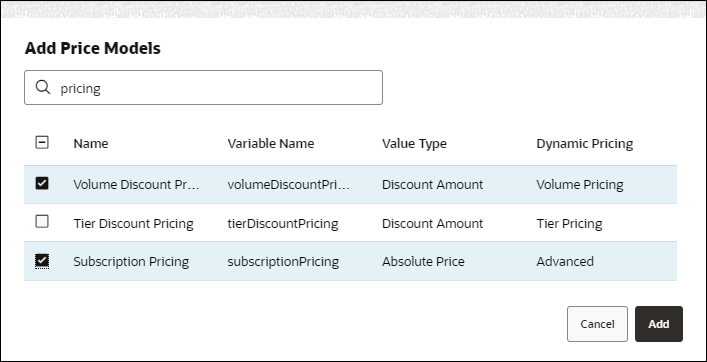Click the search magnifier icon
This screenshot has height=362, width=707.
click(43, 87)
